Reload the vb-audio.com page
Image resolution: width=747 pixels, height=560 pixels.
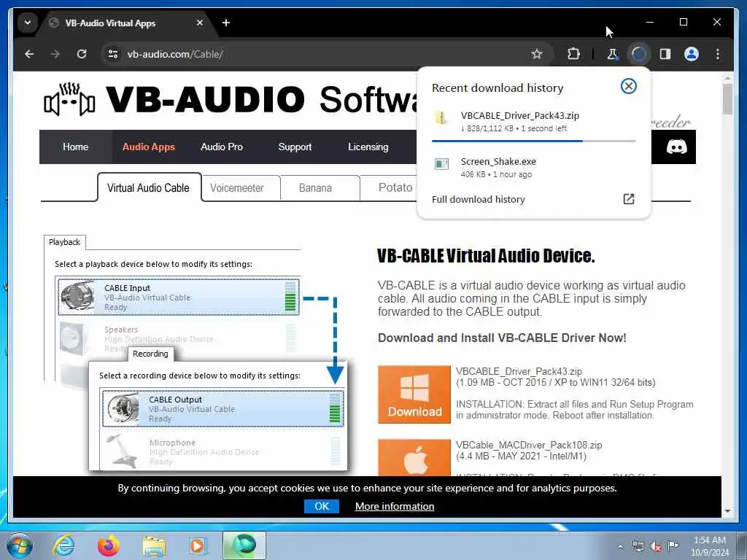click(x=82, y=54)
